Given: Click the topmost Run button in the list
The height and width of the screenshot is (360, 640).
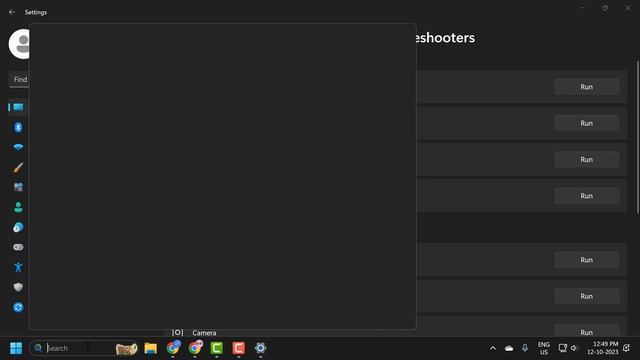Looking at the screenshot, I should click(587, 87).
